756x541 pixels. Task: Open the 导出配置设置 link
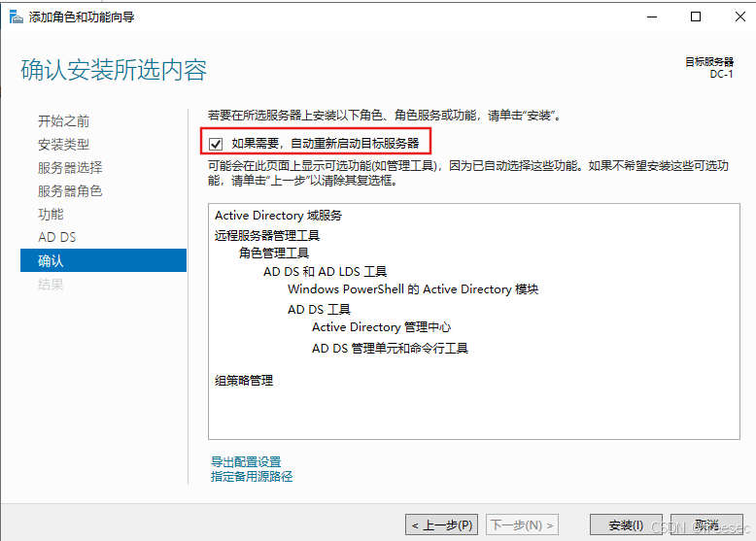[x=246, y=462]
